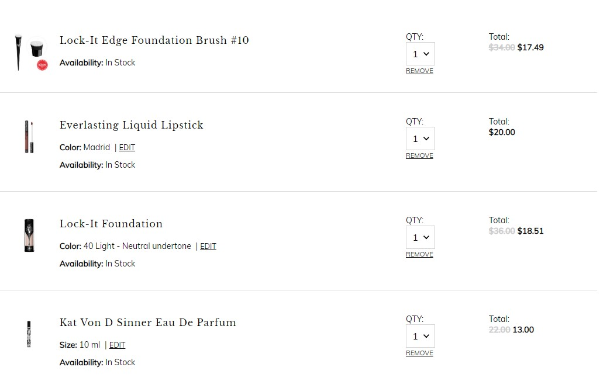Viewport: 600px width, 388px height.
Task: Edit the Madrid lipstick color
Action: (127, 147)
